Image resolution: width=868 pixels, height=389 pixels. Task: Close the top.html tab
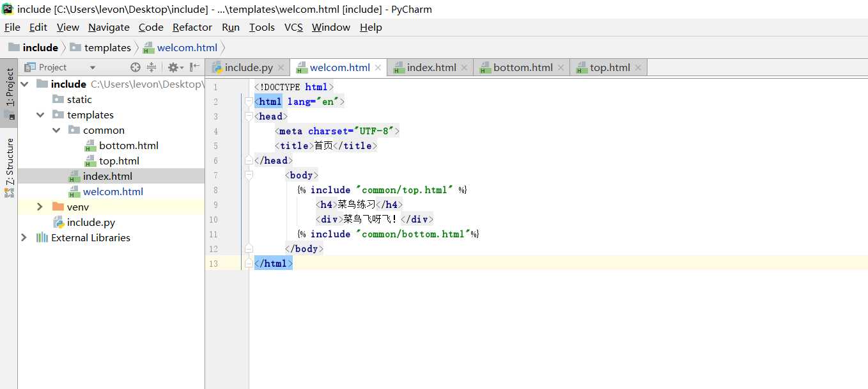click(x=638, y=67)
